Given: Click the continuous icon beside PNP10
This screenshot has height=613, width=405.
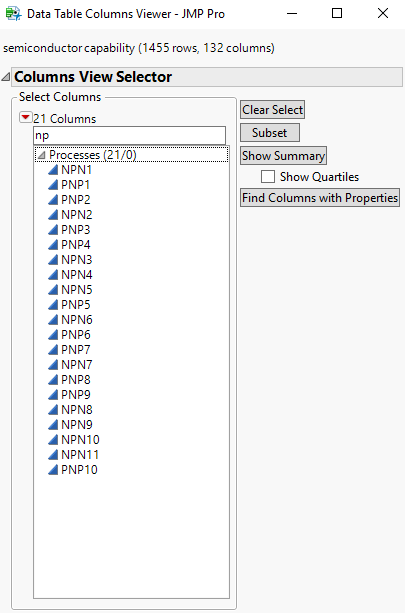Looking at the screenshot, I should click(53, 470).
